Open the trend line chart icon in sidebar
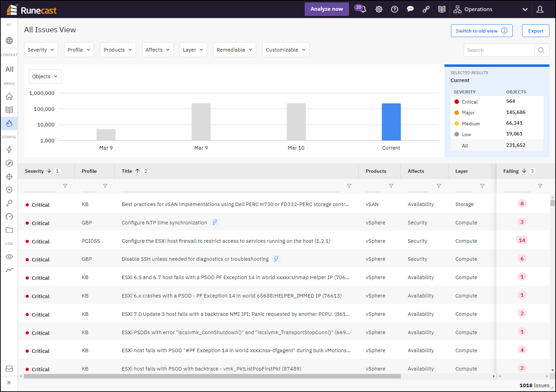Image resolution: width=556 pixels, height=392 pixels. 9,270
